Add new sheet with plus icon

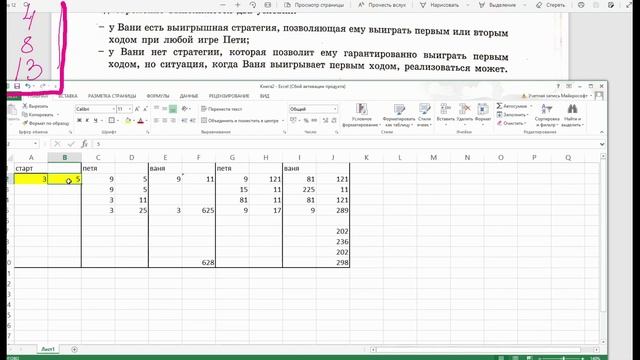pos(74,349)
